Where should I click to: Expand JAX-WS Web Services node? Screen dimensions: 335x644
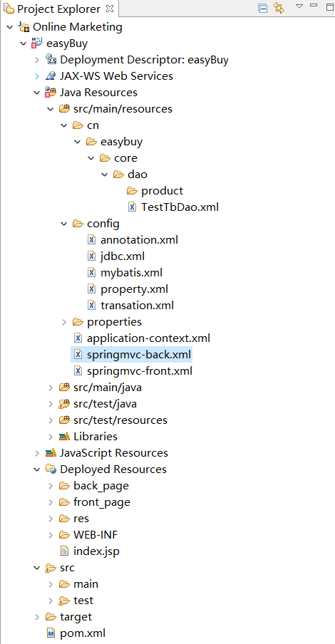coord(37,76)
